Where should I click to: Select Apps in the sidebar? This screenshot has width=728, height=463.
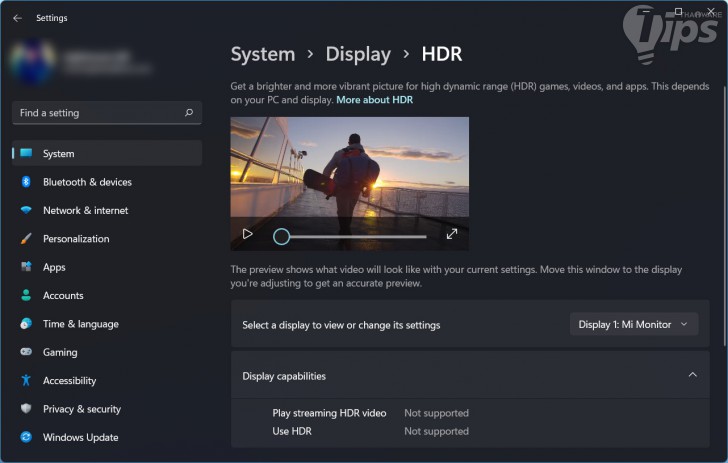pyautogui.click(x=107, y=267)
